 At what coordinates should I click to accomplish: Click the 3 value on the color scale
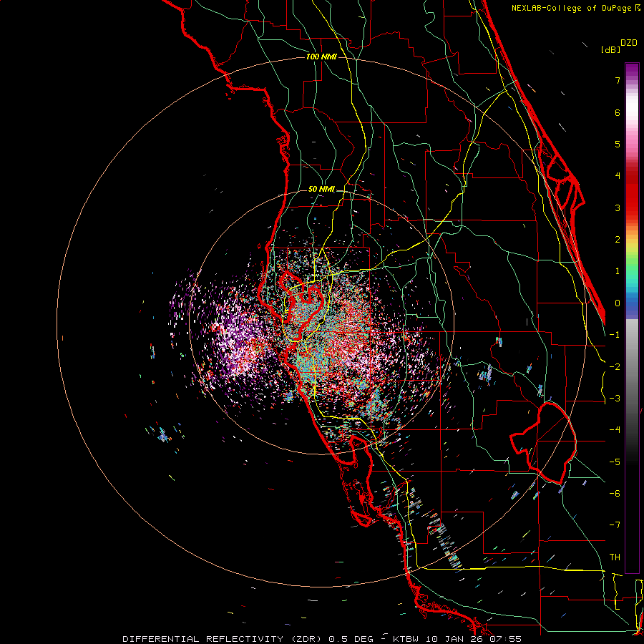pos(618,208)
